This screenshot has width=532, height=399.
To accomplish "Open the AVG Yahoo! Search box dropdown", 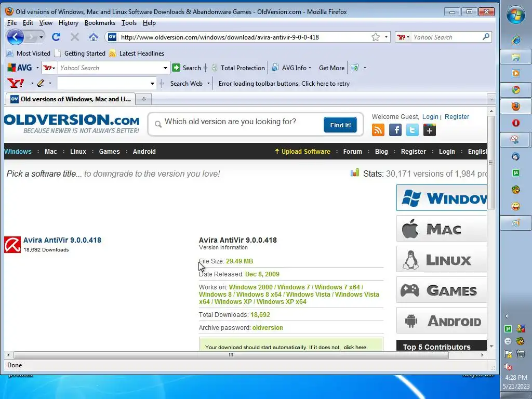I will pyautogui.click(x=165, y=68).
